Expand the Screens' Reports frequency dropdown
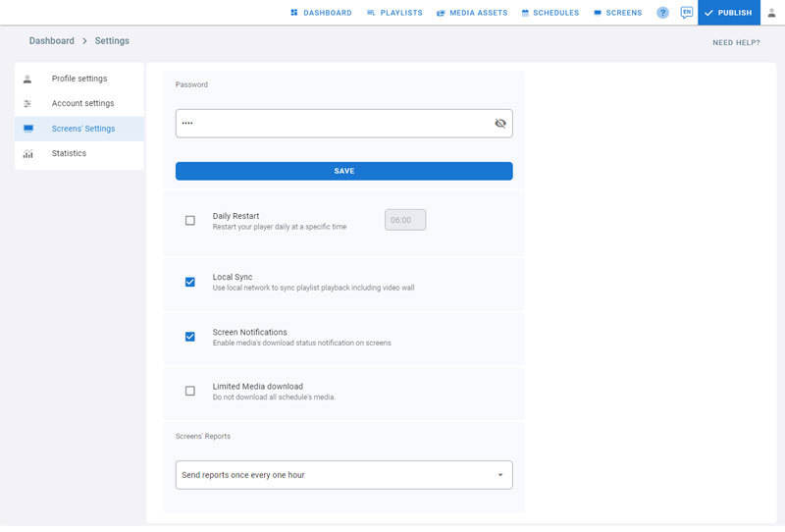This screenshot has height=532, width=785. [x=343, y=475]
